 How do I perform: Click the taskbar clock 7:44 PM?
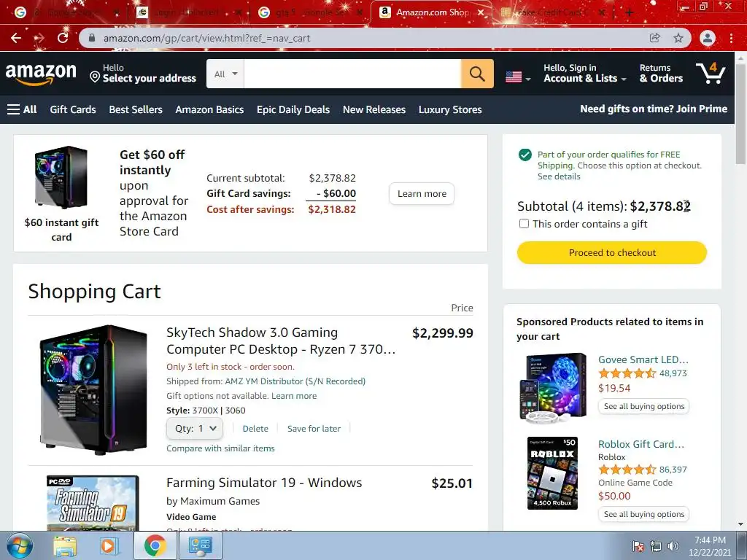pos(709,546)
